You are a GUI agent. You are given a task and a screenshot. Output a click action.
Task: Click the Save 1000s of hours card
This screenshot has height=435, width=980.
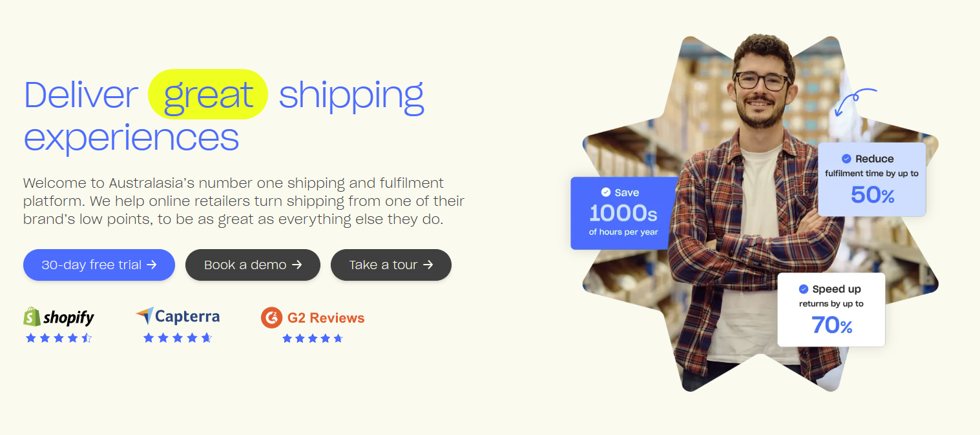pos(623,213)
